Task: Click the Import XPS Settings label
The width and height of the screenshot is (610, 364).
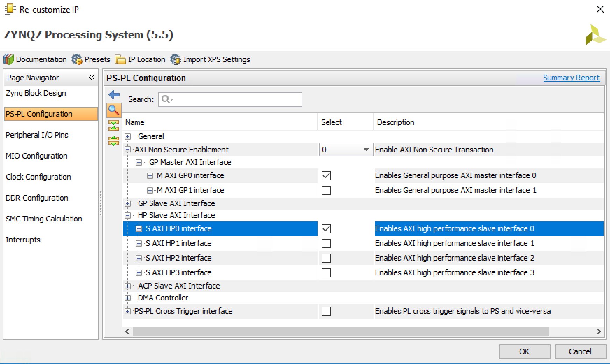Action: 217,60
